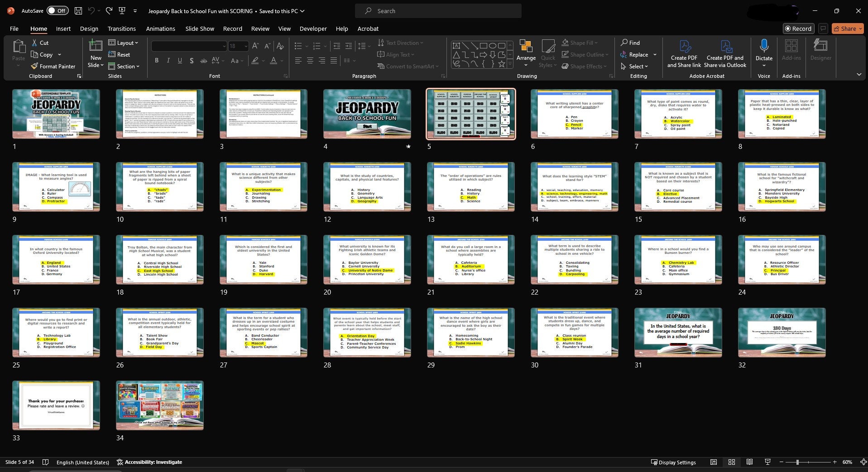Viewport: 868px width, 472px height.
Task: Click the Record button
Action: [x=799, y=28]
